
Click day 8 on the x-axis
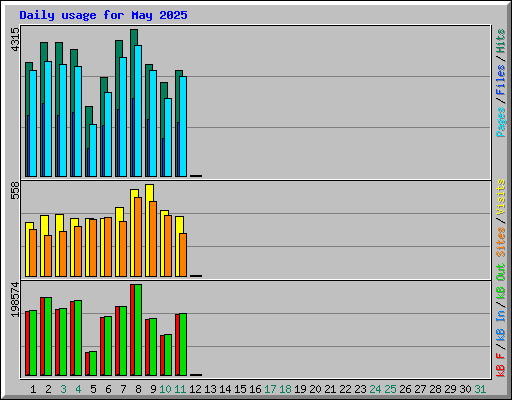click(138, 389)
